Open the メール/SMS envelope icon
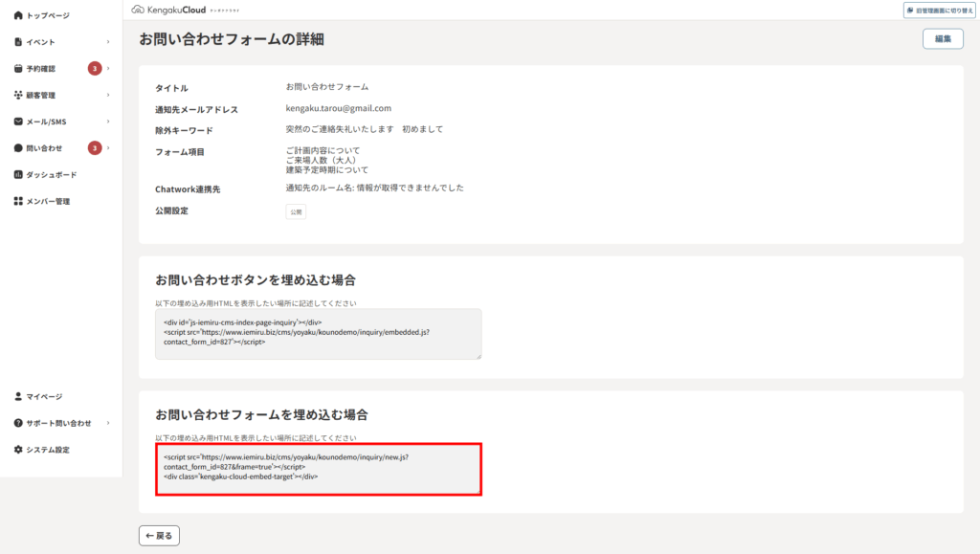Image resolution: width=980 pixels, height=554 pixels. coord(18,122)
